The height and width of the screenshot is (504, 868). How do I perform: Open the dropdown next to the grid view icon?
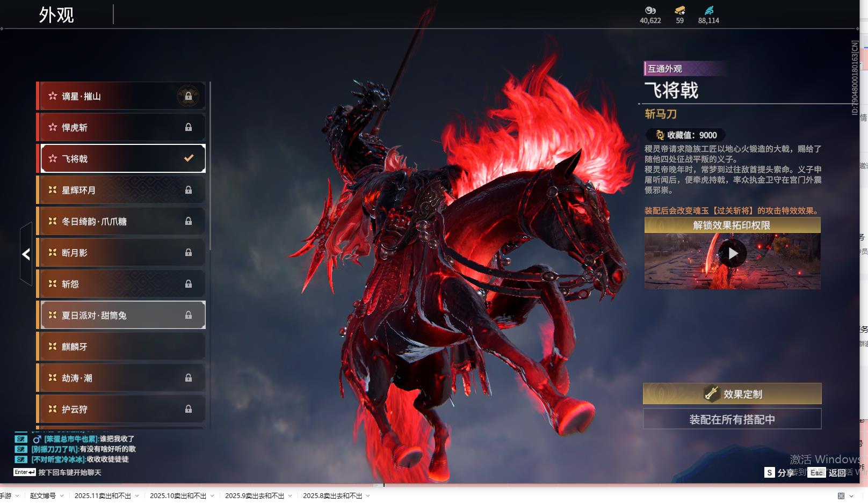point(851,496)
